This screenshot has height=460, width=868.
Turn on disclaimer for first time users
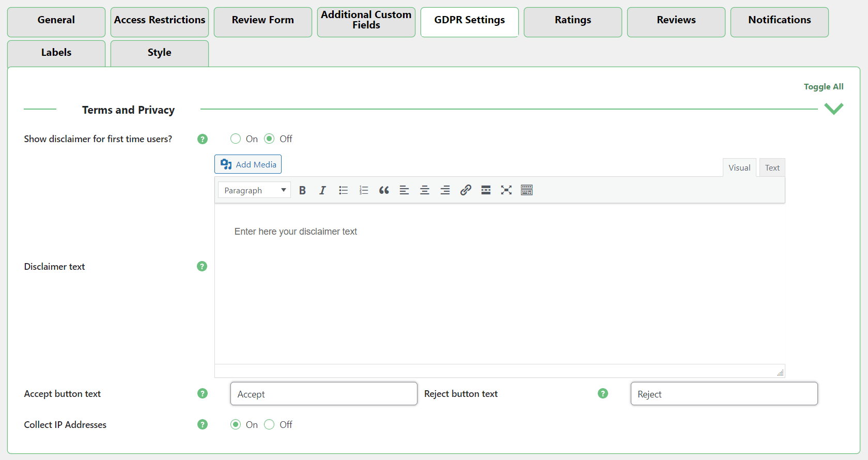[x=236, y=139]
